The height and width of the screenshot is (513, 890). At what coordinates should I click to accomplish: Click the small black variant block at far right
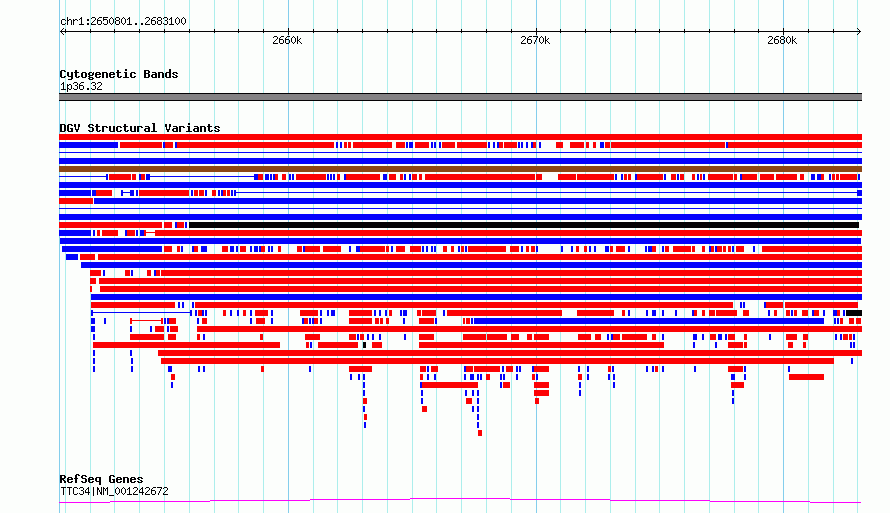tap(854, 313)
